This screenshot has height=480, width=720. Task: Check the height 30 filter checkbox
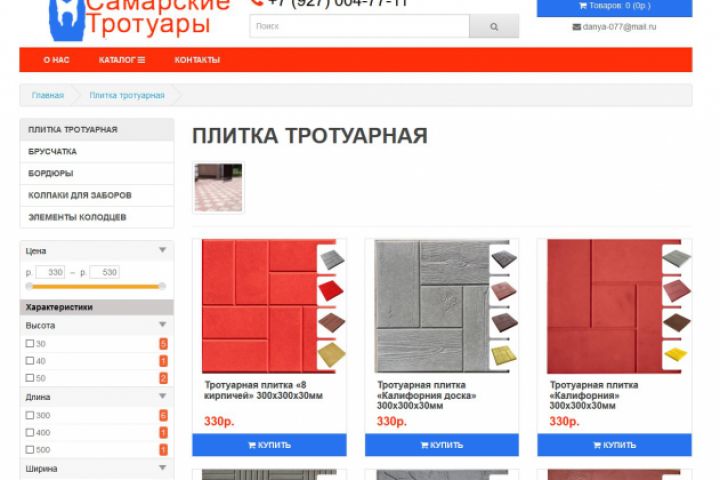30,344
